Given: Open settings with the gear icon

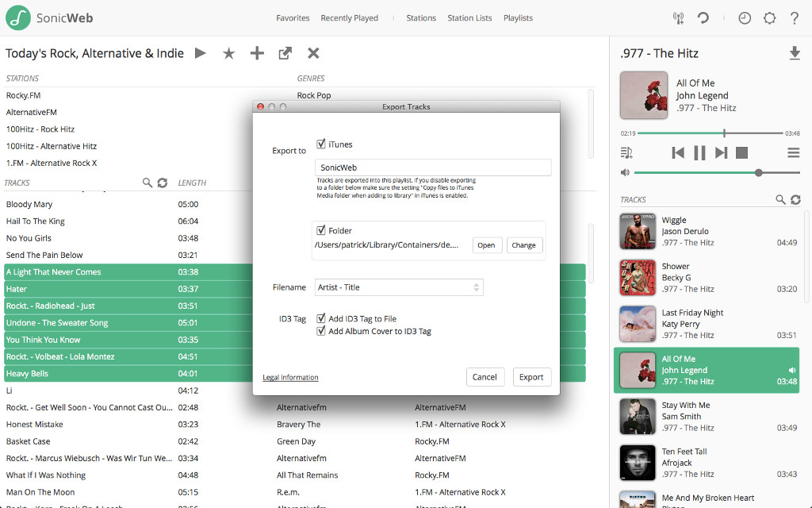Looking at the screenshot, I should (769, 17).
